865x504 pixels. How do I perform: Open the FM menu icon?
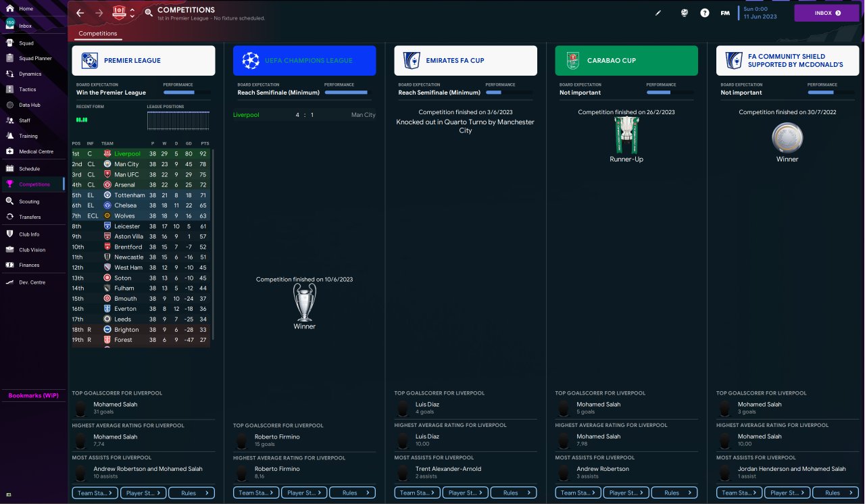point(725,13)
